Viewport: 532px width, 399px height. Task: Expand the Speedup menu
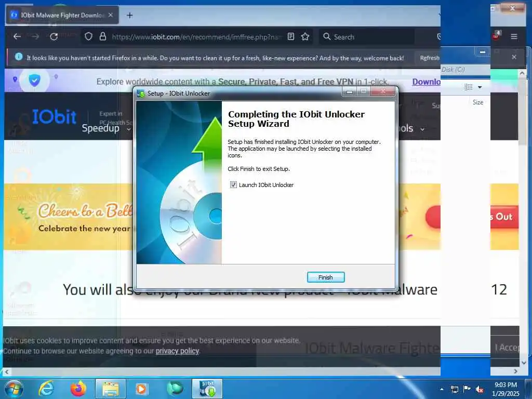[106, 128]
